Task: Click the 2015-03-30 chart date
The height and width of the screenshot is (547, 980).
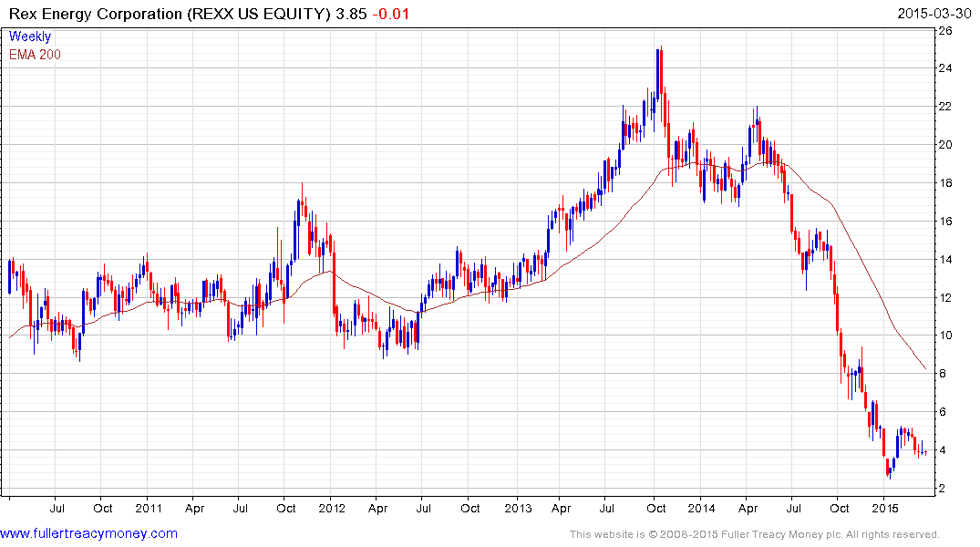Action: tap(934, 14)
